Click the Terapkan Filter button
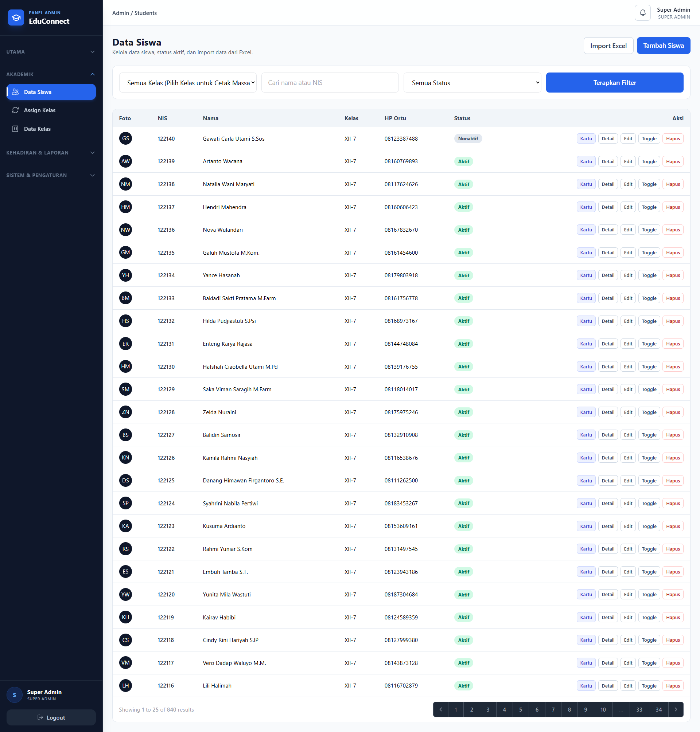 [x=614, y=82]
